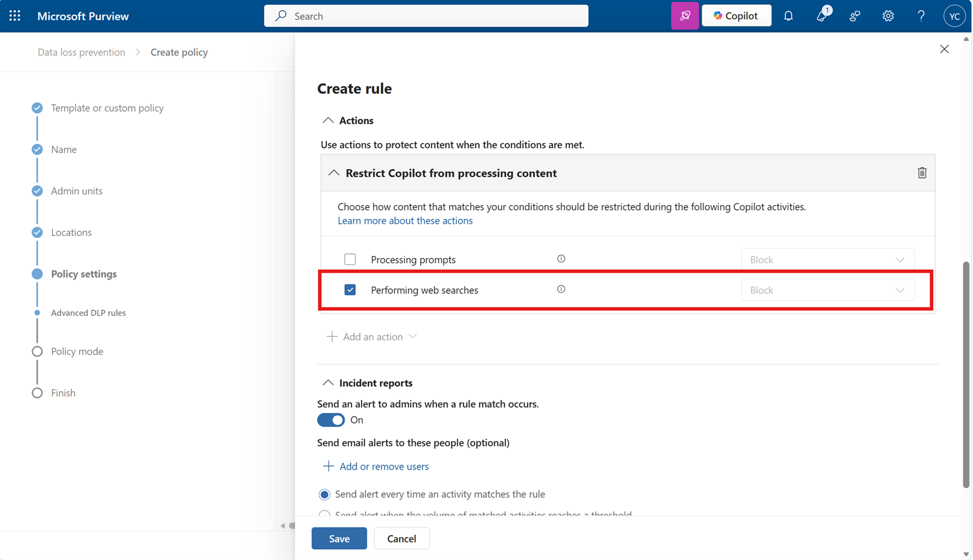Screen dimensions: 973x560
Task: Open the Learn more about these actions link
Action: coord(405,220)
